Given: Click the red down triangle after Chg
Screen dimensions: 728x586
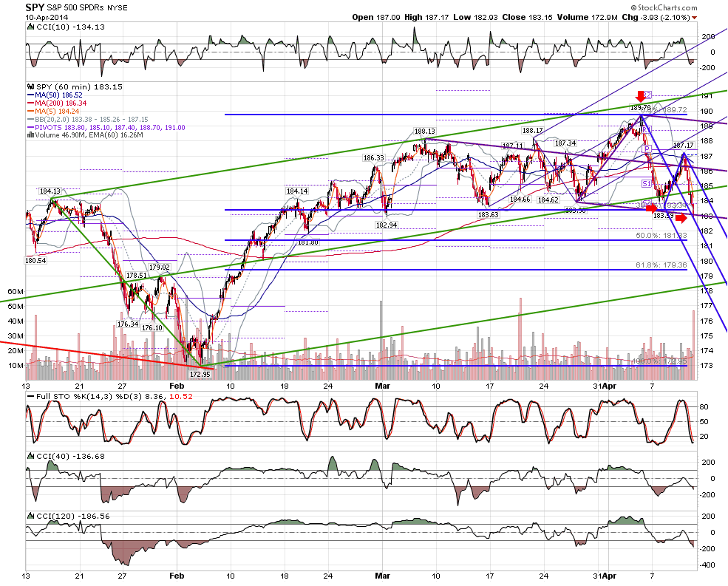Looking at the screenshot, I should [x=694, y=18].
